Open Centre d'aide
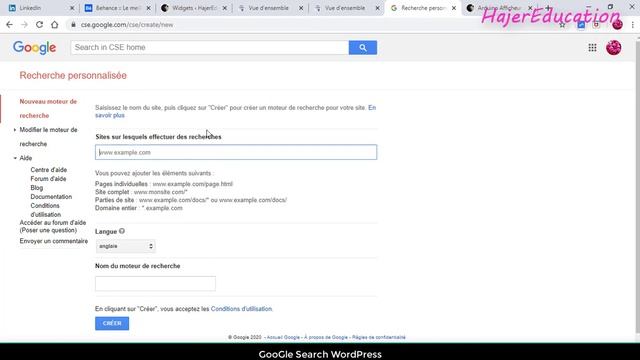This screenshot has width=640, height=360. (x=49, y=170)
